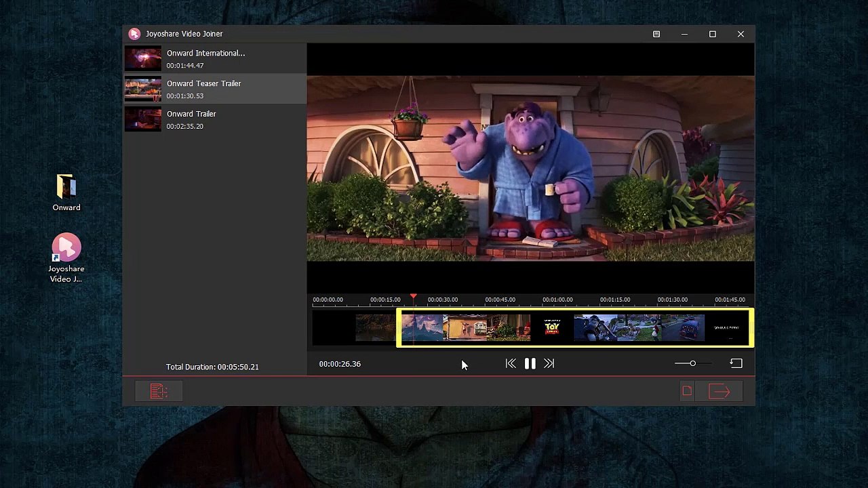This screenshot has width=868, height=488.
Task: Click the Toy Story logo frame in the timeline
Action: coord(552,328)
